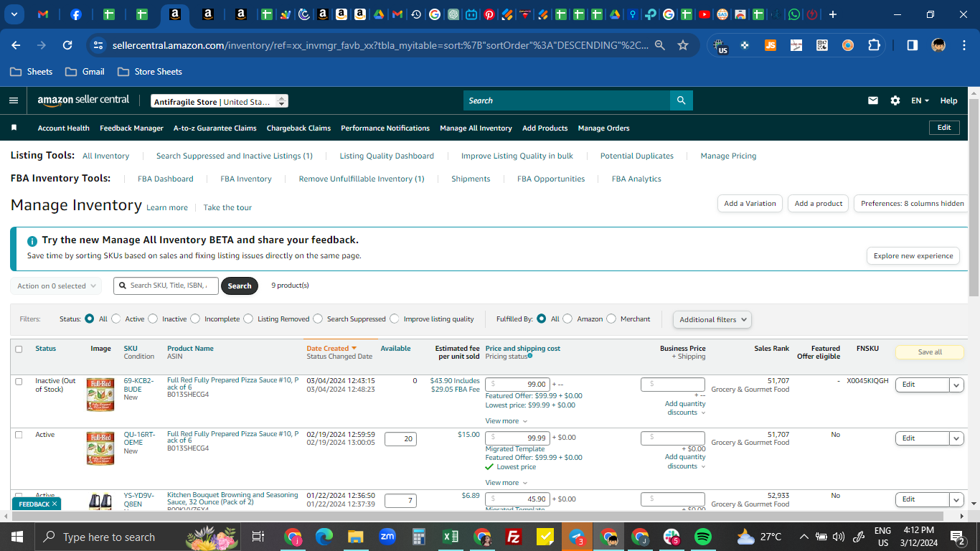980x551 pixels.
Task: Click the Chrome profile avatar
Action: (x=938, y=45)
